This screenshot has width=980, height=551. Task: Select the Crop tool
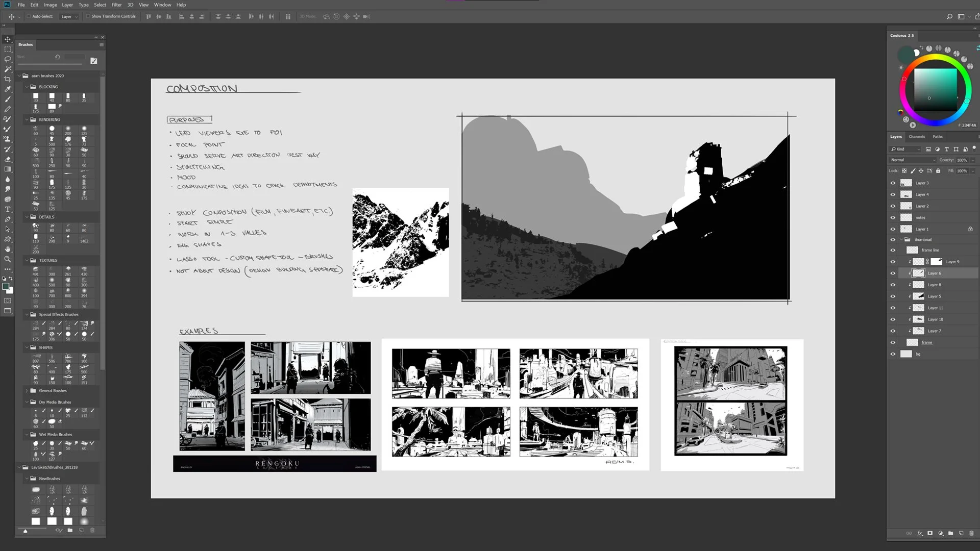(8, 80)
